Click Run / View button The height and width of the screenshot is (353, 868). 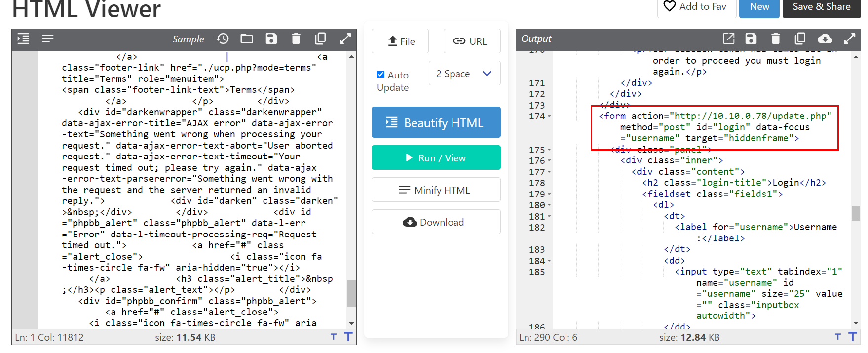[436, 158]
